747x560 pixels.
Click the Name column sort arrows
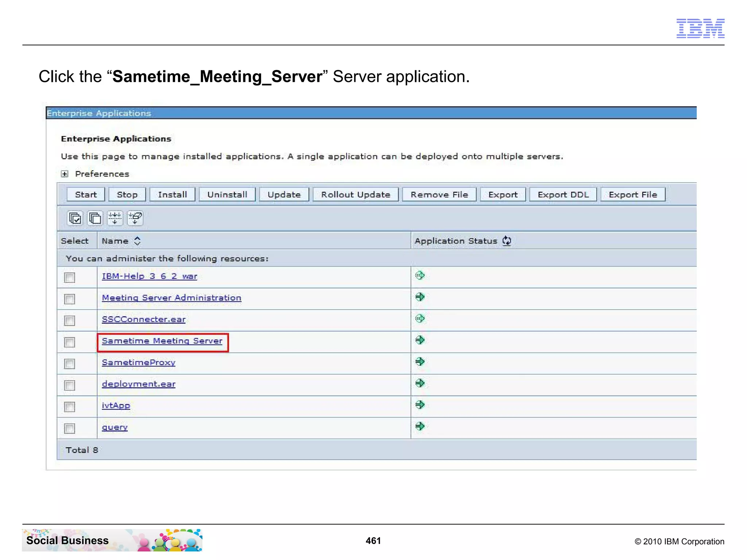[137, 241]
